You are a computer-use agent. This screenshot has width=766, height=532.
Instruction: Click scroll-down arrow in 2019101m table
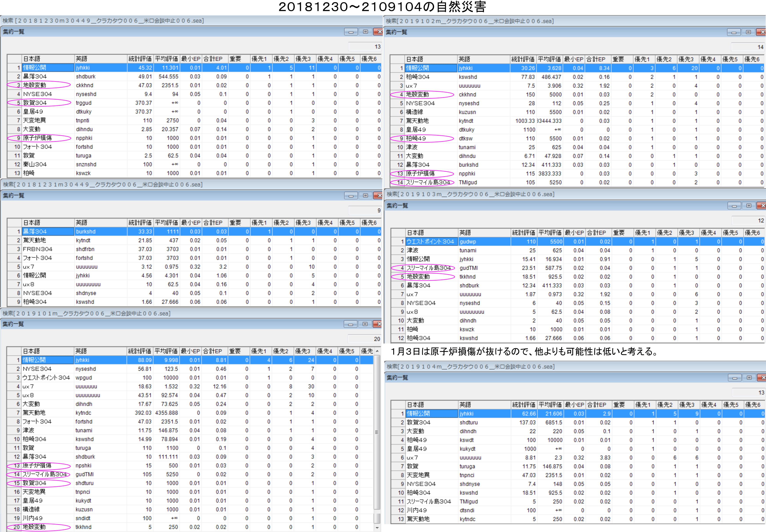377,528
